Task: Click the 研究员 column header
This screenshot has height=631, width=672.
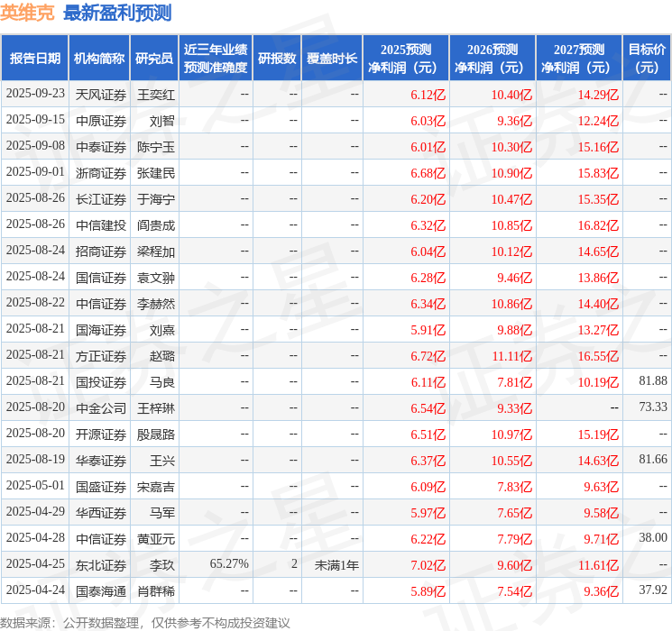Action: click(154, 59)
